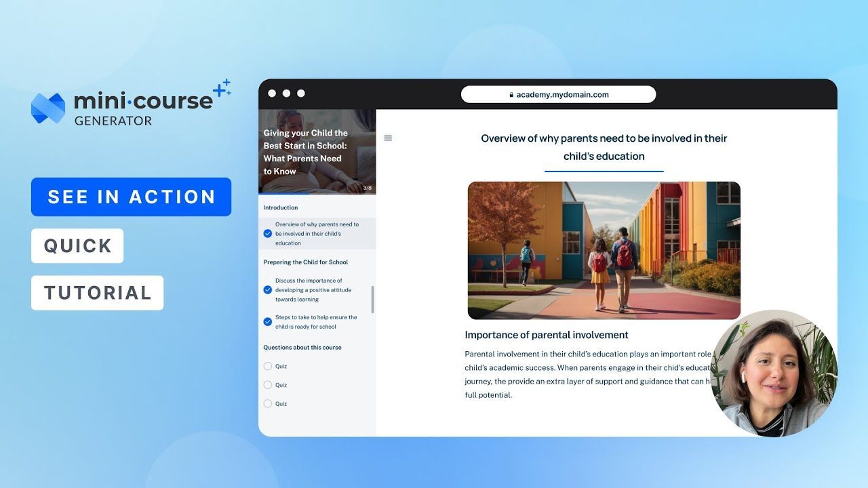Click the main lesson title "Overview of why parents"
Image resolution: width=868 pixels, height=488 pixels.
604,147
